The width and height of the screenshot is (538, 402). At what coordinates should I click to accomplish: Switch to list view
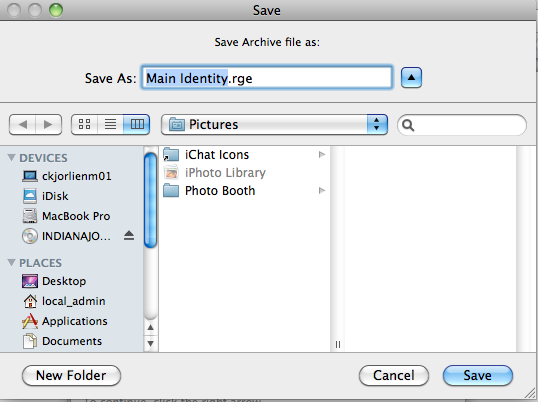point(110,124)
